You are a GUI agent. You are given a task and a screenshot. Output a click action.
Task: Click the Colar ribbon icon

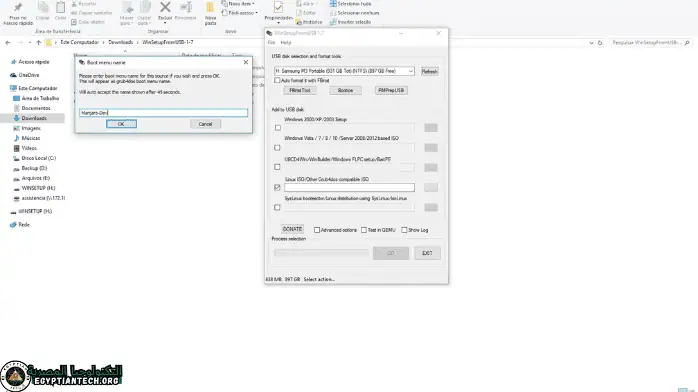click(60, 8)
